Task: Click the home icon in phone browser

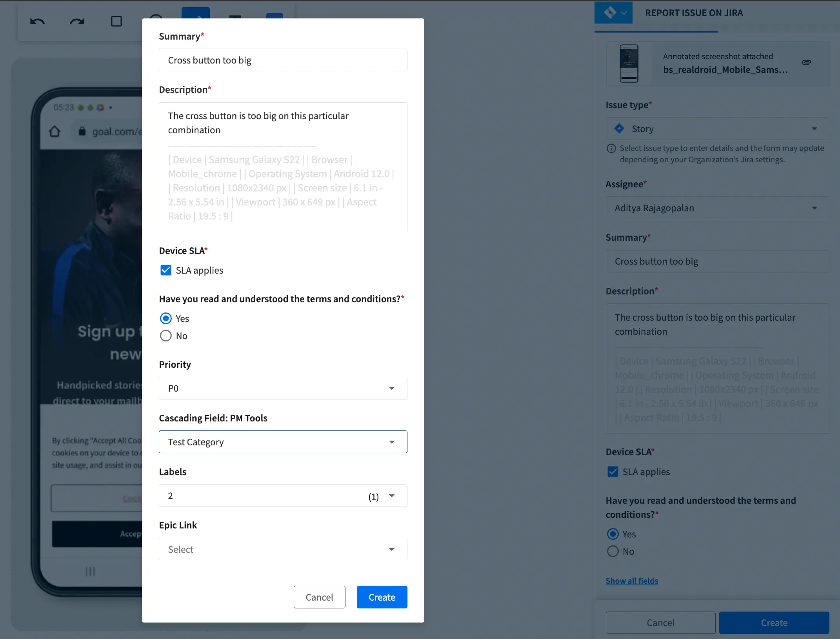Action: 55,131
